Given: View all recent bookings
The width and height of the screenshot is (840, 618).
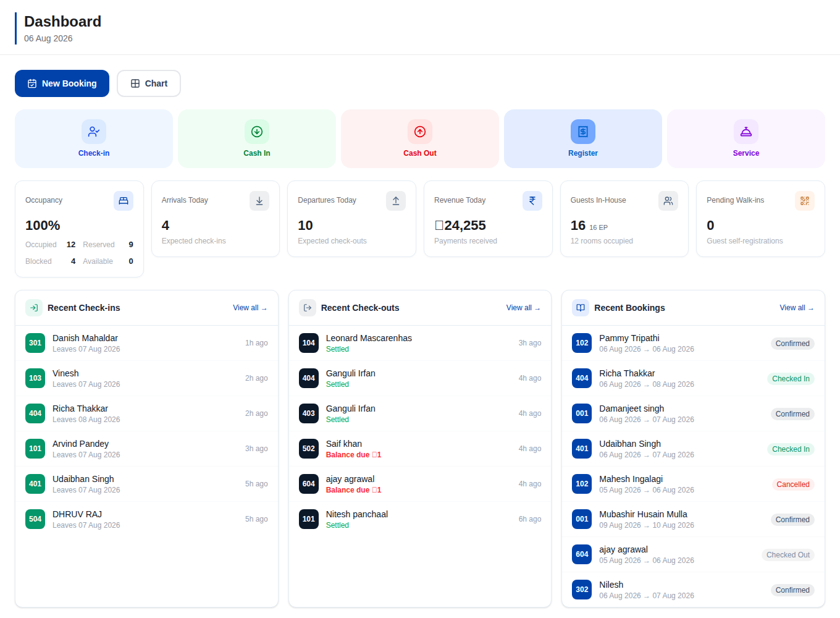Looking at the screenshot, I should click(797, 308).
